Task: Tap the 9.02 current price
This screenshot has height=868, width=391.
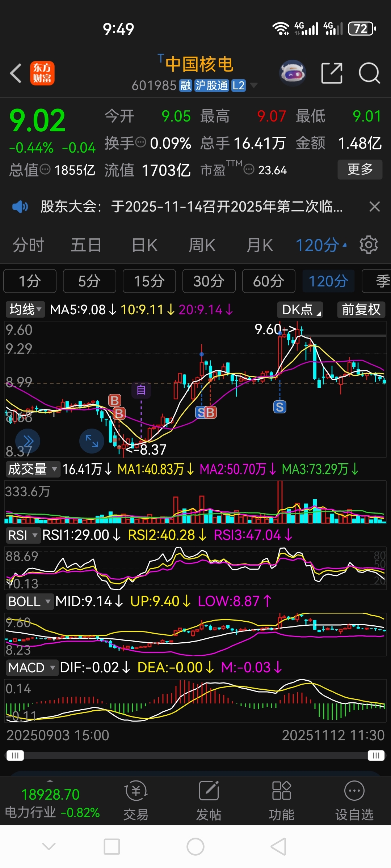Action: click(37, 120)
